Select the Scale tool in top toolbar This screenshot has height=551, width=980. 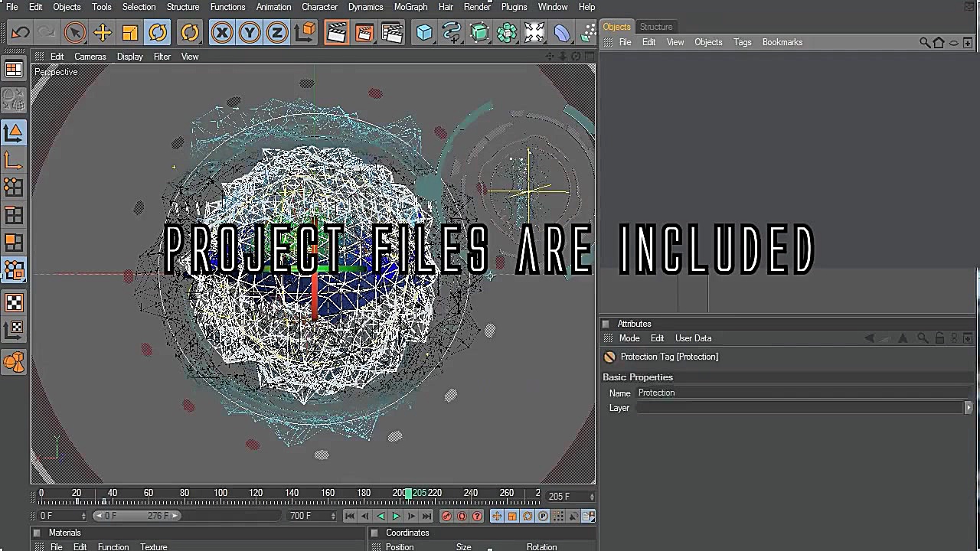coord(130,32)
